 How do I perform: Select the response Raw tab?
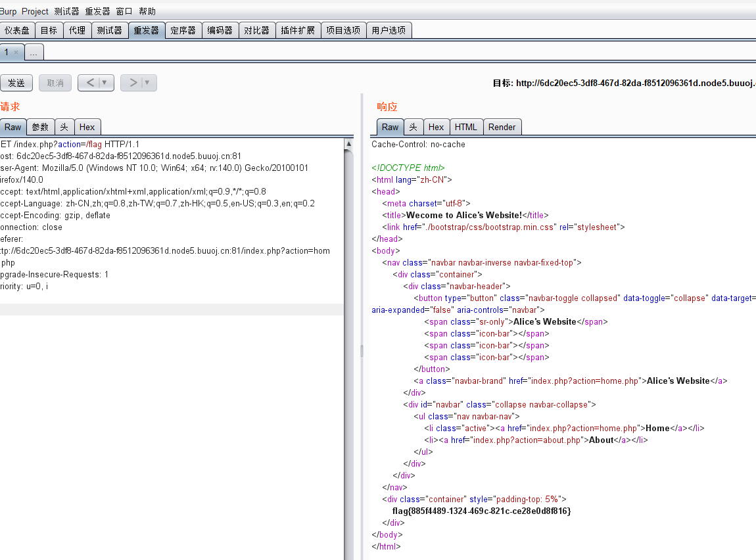[x=390, y=128]
